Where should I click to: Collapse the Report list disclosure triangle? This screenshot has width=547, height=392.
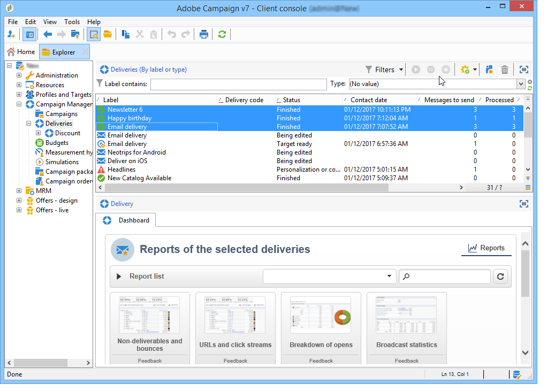coord(119,276)
